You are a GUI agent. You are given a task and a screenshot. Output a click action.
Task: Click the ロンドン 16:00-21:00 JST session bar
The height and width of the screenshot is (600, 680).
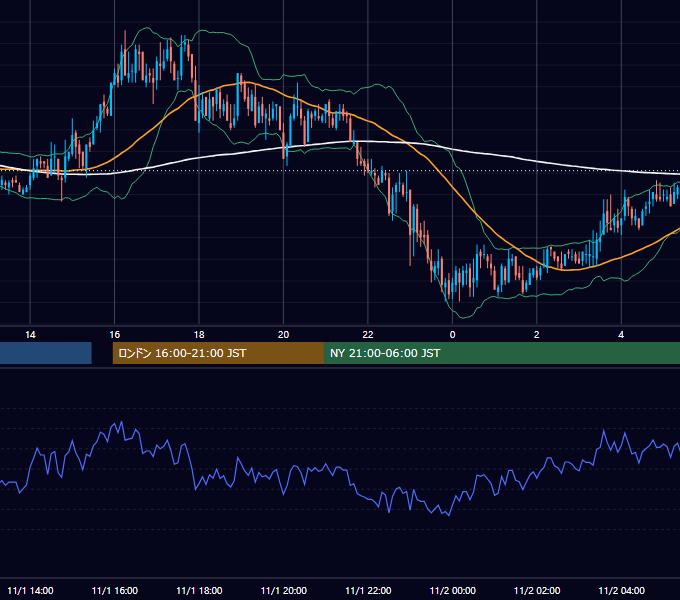218,353
